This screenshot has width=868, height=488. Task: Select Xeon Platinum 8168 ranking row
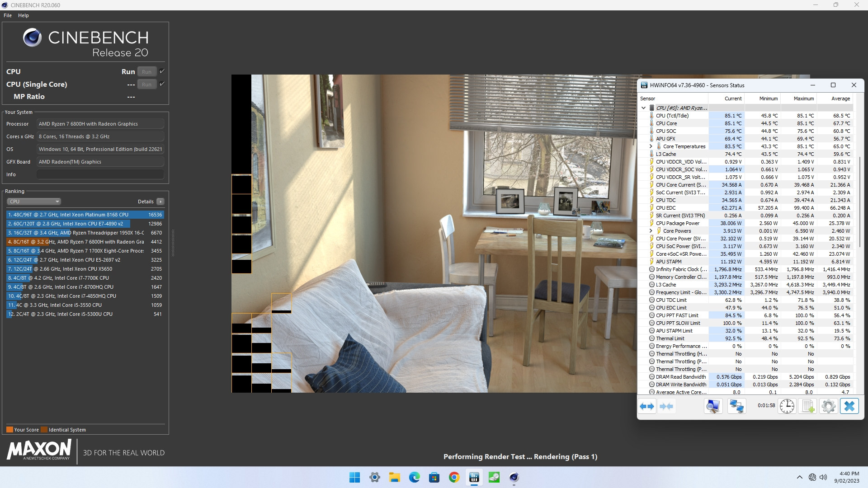click(x=85, y=215)
